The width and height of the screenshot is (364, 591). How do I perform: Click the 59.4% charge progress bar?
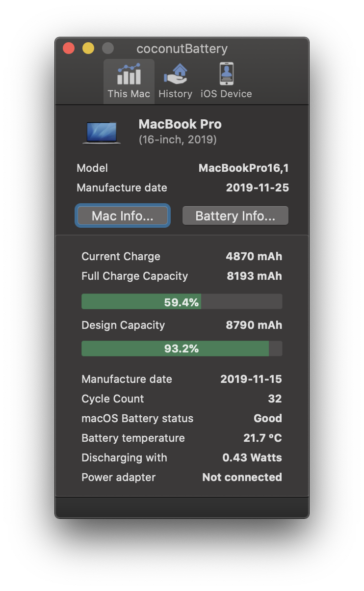coord(182,301)
